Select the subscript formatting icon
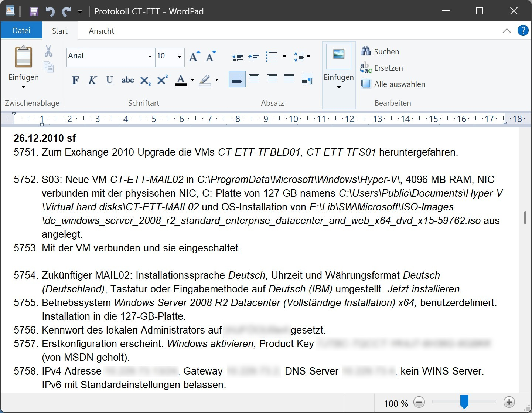Viewport: 532px width, 413px height. point(144,81)
